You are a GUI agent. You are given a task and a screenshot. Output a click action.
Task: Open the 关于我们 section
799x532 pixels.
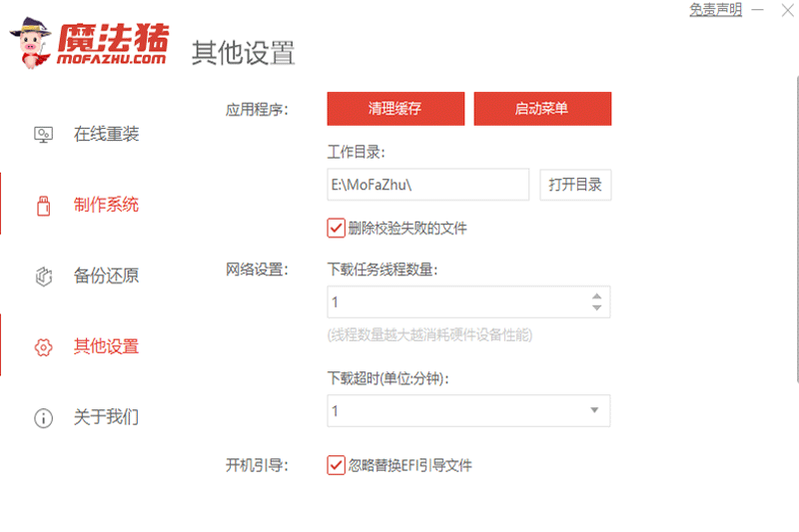pyautogui.click(x=106, y=417)
